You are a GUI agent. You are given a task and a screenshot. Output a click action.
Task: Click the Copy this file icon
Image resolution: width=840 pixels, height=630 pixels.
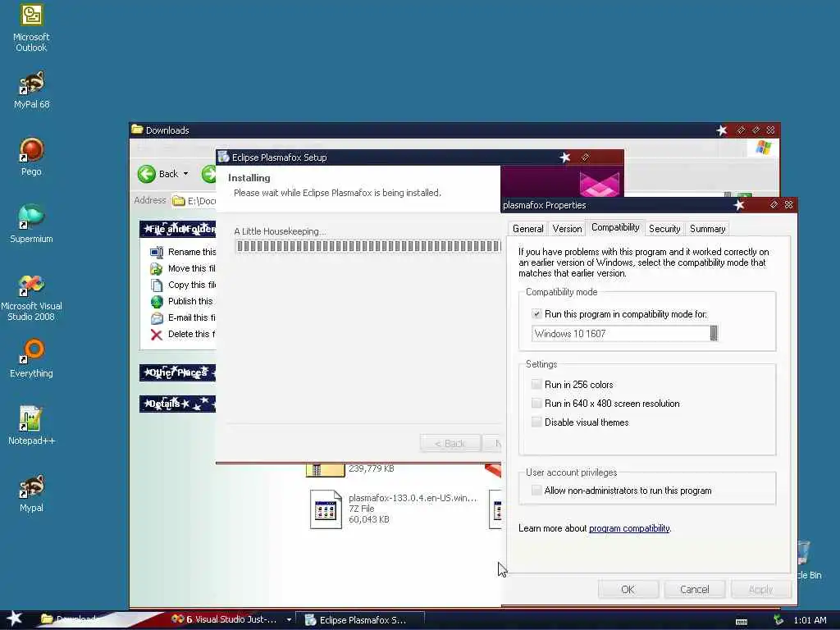[x=157, y=285]
